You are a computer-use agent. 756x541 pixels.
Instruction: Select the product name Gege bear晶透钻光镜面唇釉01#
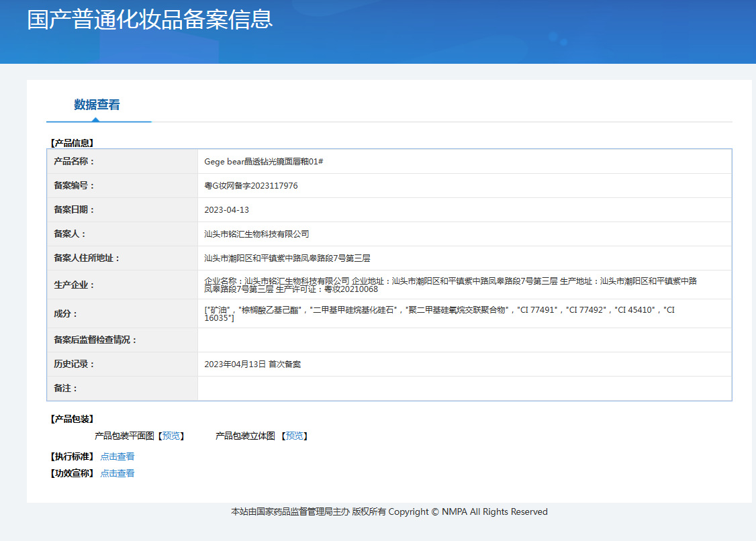point(264,162)
